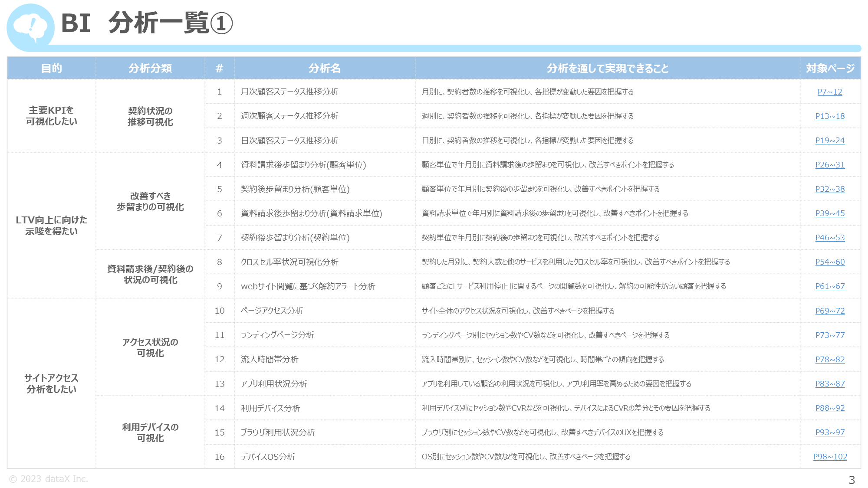Open the P73~77 page link
Viewport: 868px width, 488px height.
pyautogui.click(x=830, y=335)
